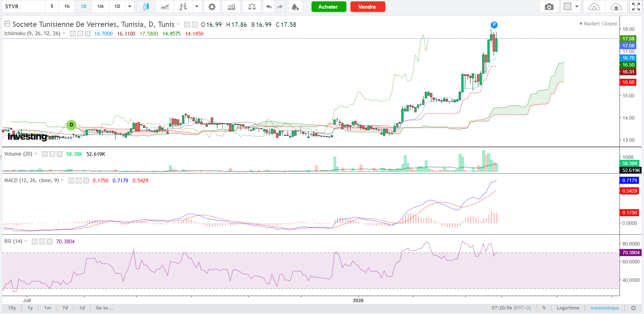Click the STVR symbol input field
644x314 pixels.
[x=23, y=7]
